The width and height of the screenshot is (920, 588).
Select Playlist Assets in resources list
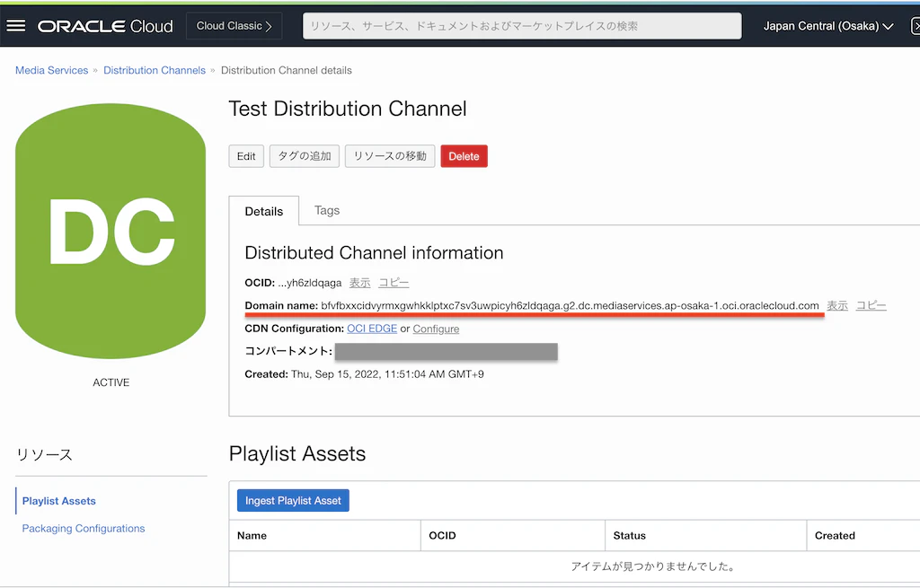[58, 501]
